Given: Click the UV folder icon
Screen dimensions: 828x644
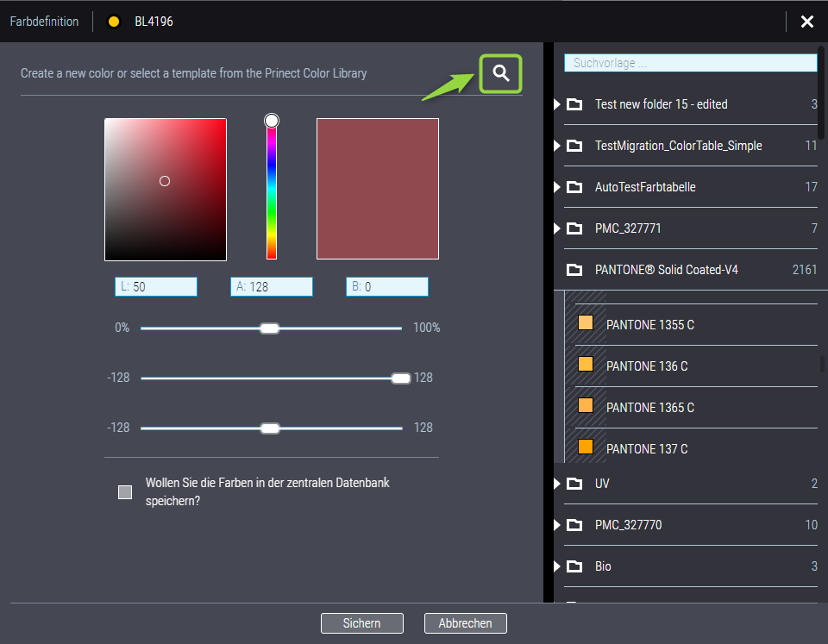Looking at the screenshot, I should [574, 484].
